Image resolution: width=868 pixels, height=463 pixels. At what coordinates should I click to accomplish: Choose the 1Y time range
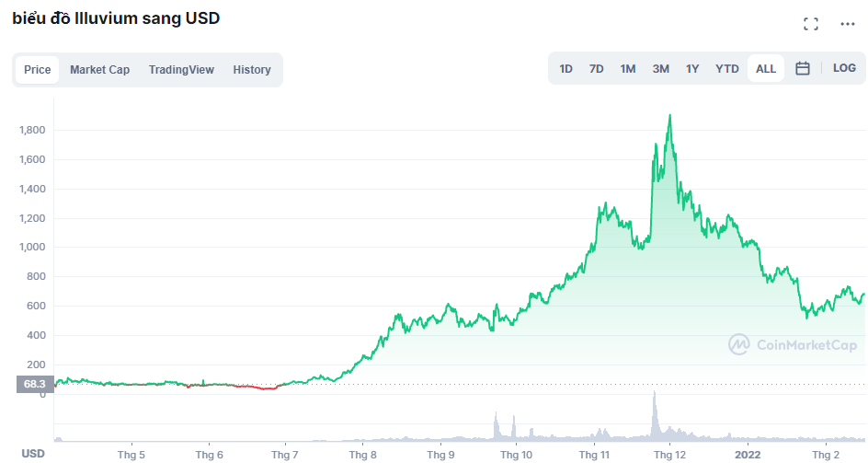click(x=692, y=69)
